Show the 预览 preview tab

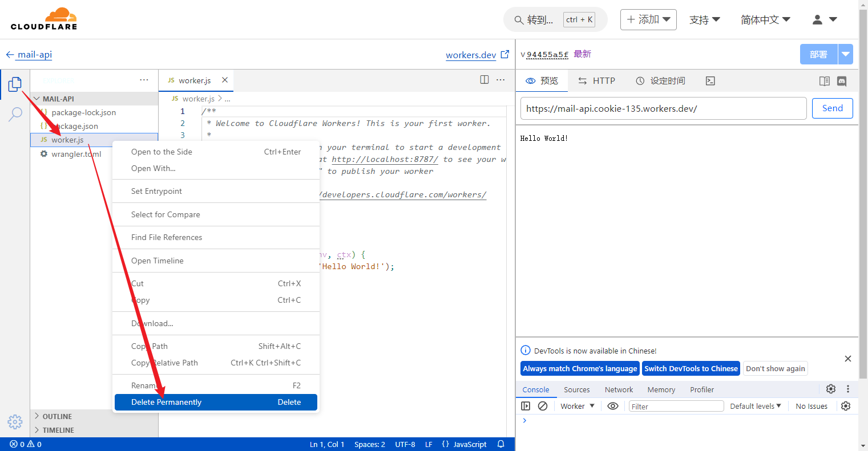542,81
